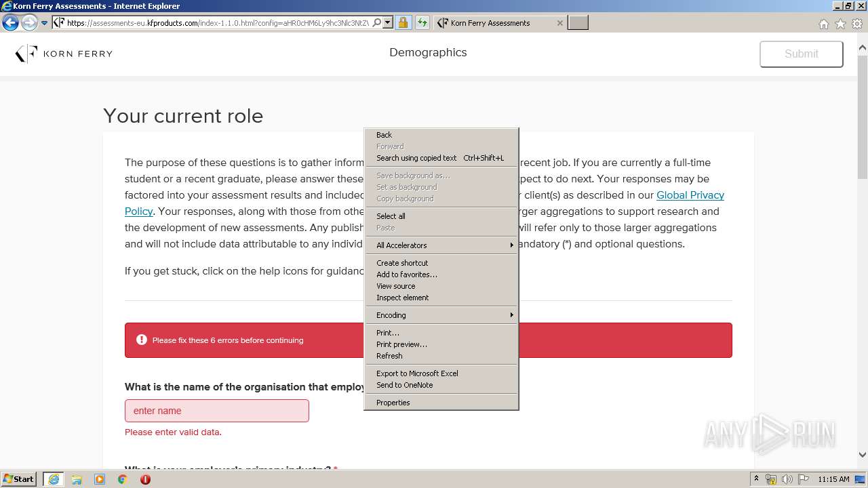Click the Demographics page title
The image size is (868, 488).
point(428,52)
